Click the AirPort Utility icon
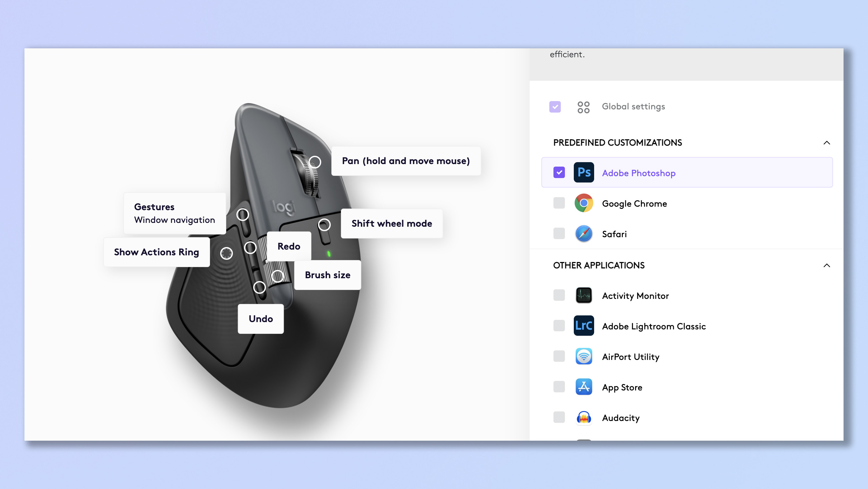 pos(584,356)
